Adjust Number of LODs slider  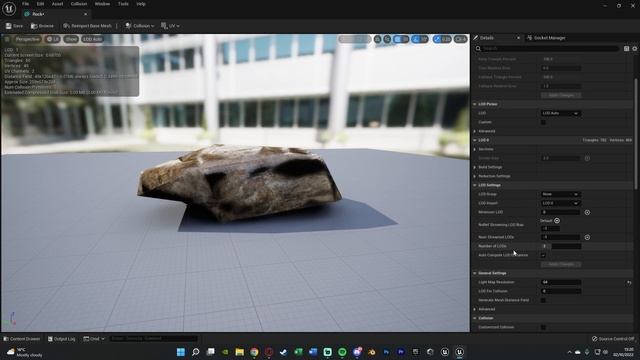point(560,246)
